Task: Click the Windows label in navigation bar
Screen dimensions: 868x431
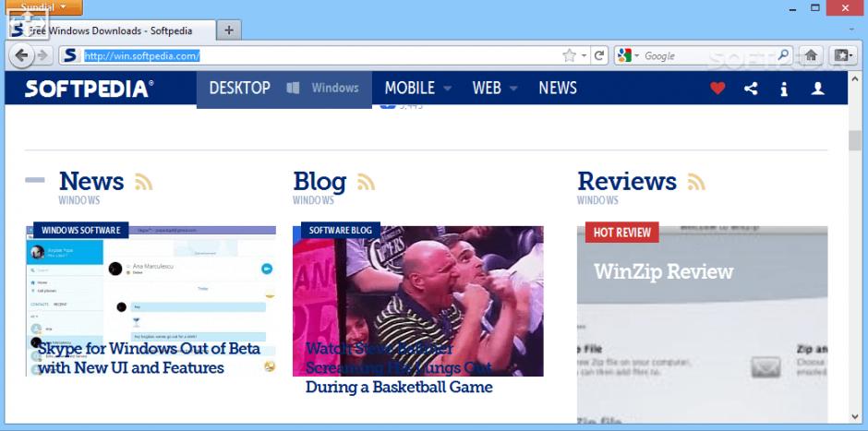Action: pos(335,88)
